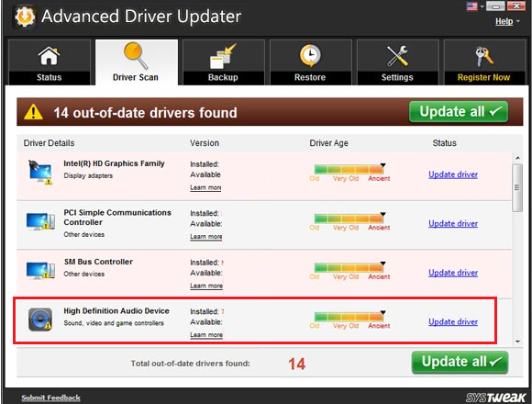Select the Intel(R) HD Graphics Family name
The height and width of the screenshot is (404, 532).
point(114,163)
